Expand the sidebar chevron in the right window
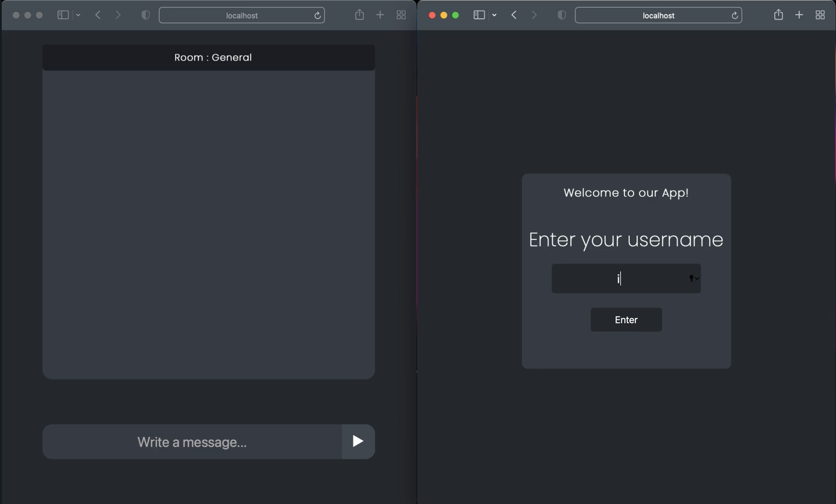 (x=494, y=15)
